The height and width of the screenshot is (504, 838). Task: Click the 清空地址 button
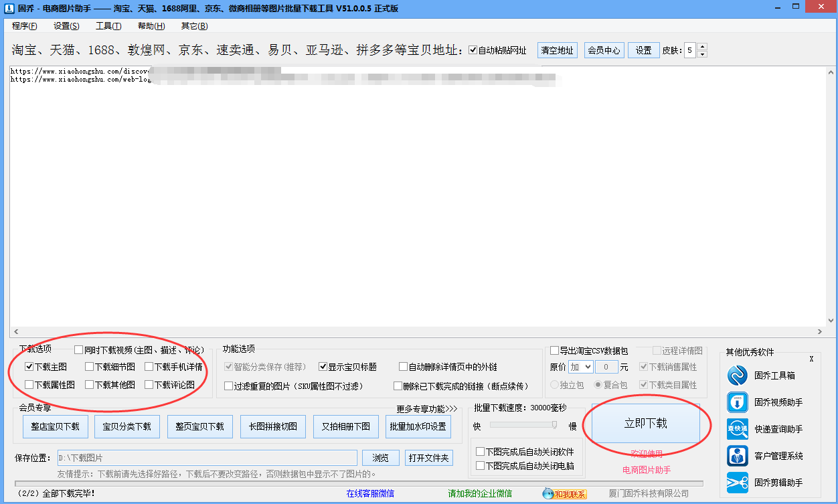click(x=558, y=50)
